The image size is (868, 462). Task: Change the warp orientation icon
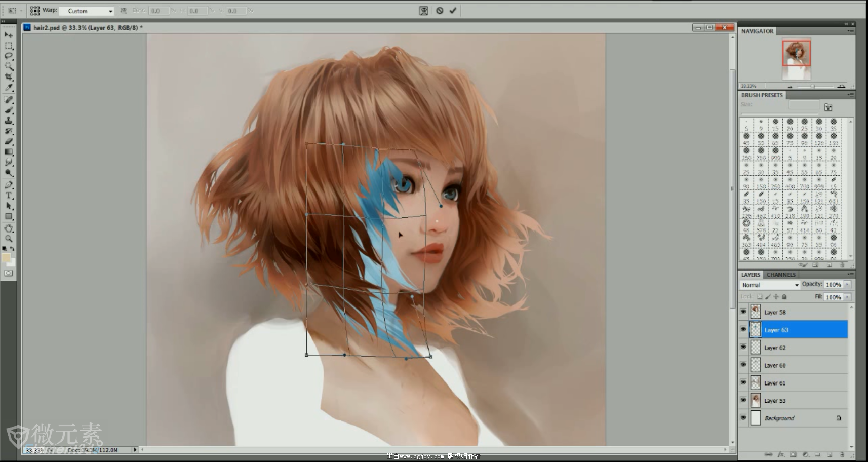[x=123, y=11]
